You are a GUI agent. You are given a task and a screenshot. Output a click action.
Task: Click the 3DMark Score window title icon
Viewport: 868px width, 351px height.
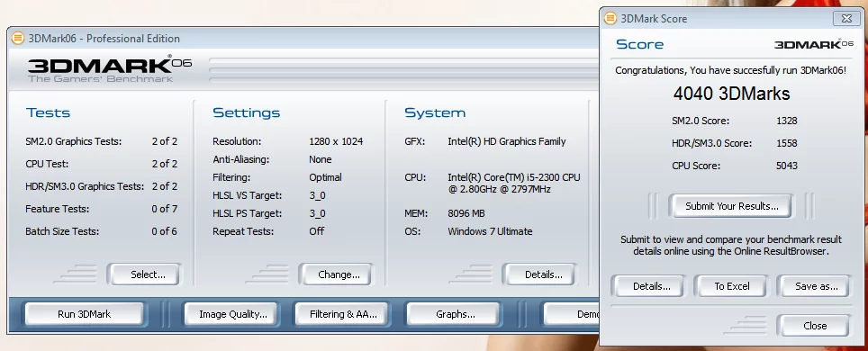pyautogui.click(x=610, y=18)
